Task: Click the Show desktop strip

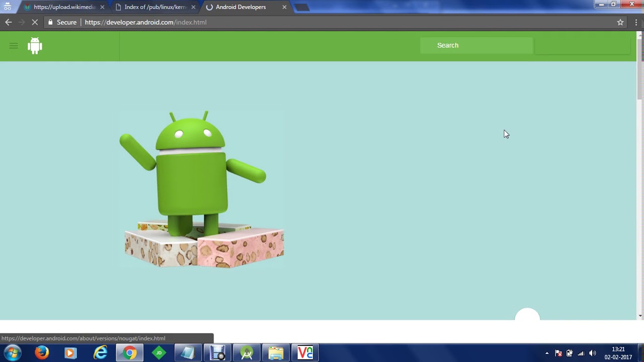Action: pyautogui.click(x=640, y=353)
